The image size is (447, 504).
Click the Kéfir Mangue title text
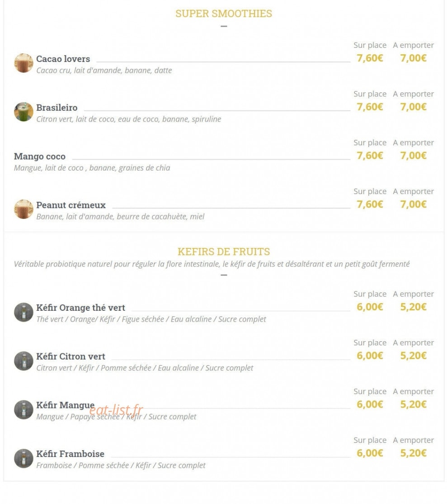pyautogui.click(x=65, y=405)
